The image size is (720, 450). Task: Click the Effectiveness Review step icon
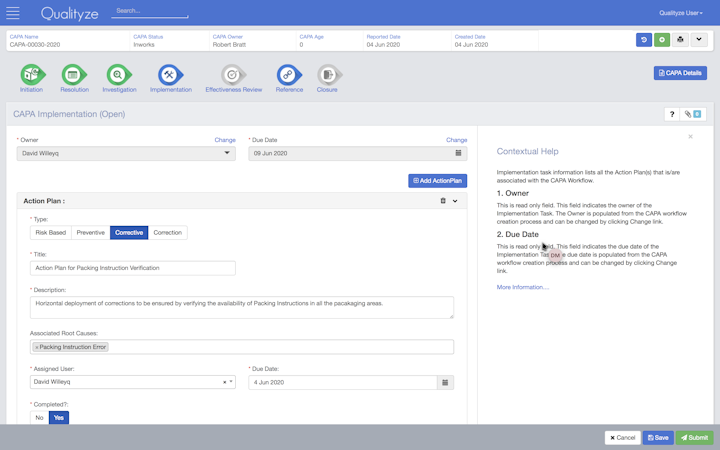(x=232, y=75)
